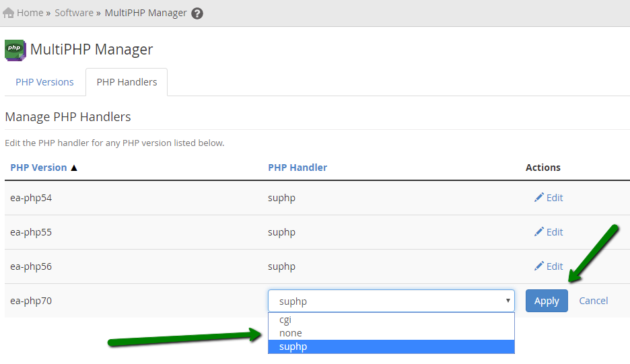
Task: Select the ea-php55 version cell
Action: tap(31, 232)
